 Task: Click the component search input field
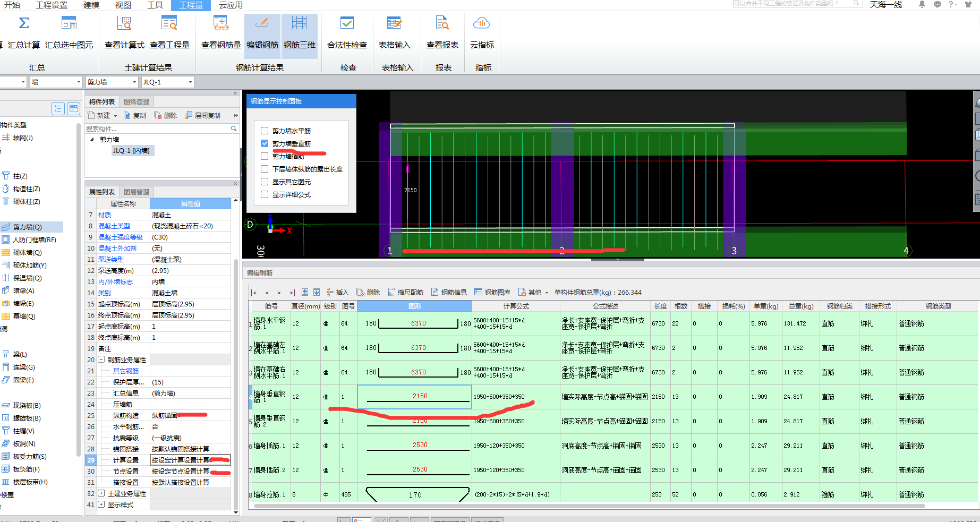[157, 129]
